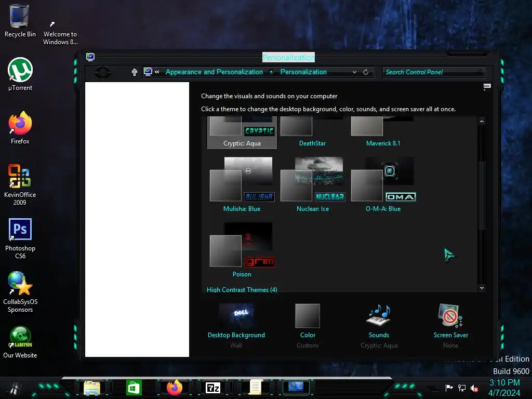Apply the Mulisha: Blue theme

tap(242, 184)
